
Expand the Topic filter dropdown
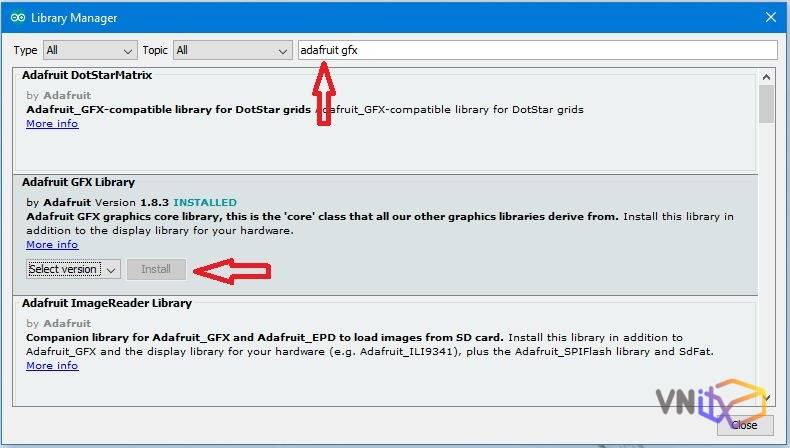231,50
